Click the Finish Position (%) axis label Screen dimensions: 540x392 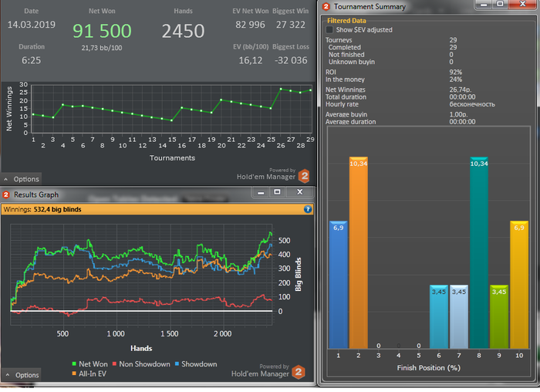(x=429, y=368)
